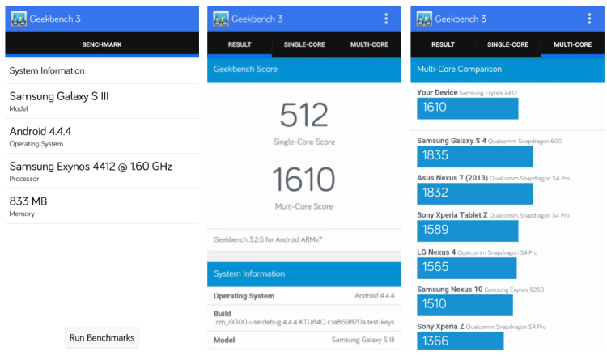This screenshot has height=364, width=607.
Task: Select RESULT tab in middle screen
Action: coord(240,44)
